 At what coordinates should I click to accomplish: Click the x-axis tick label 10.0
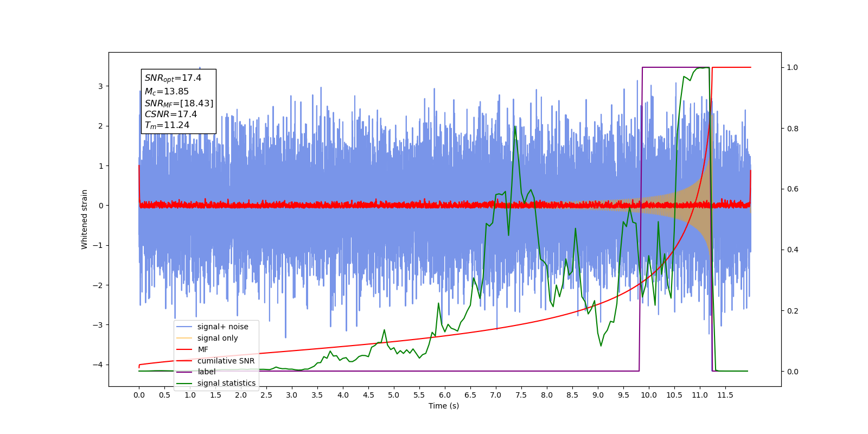pos(649,395)
